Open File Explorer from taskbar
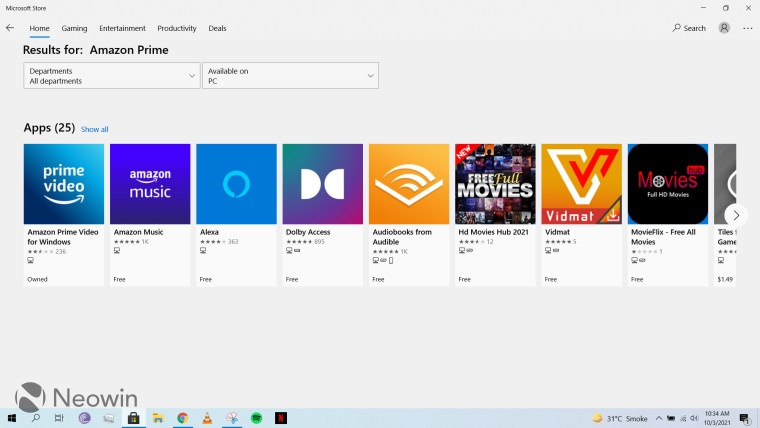The width and height of the screenshot is (760, 428). click(x=158, y=418)
